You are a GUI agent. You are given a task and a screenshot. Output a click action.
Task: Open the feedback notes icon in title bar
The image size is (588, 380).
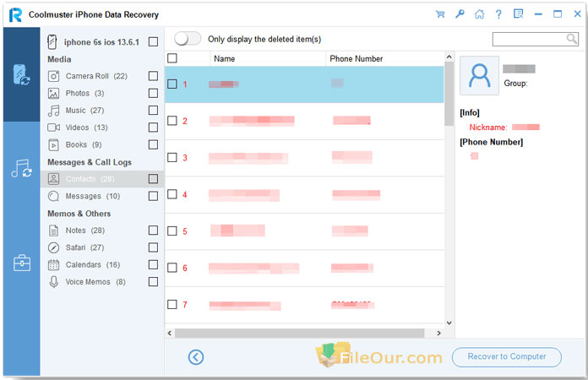518,14
